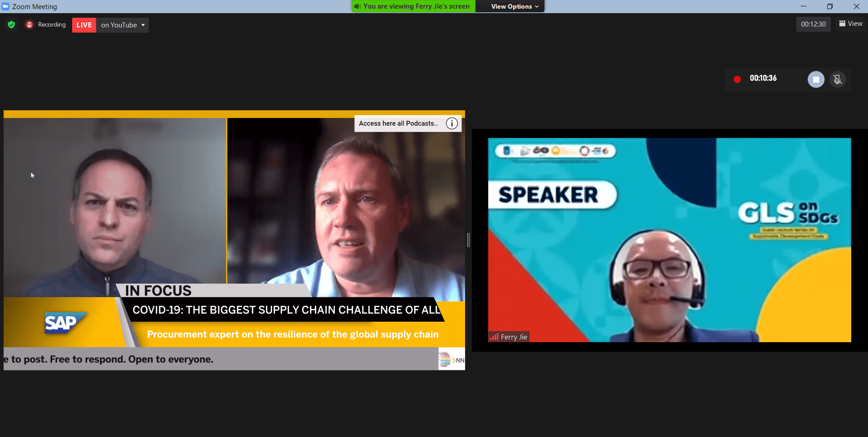Click the speaker icon in green sharing banner
868x437 pixels.
[358, 6]
